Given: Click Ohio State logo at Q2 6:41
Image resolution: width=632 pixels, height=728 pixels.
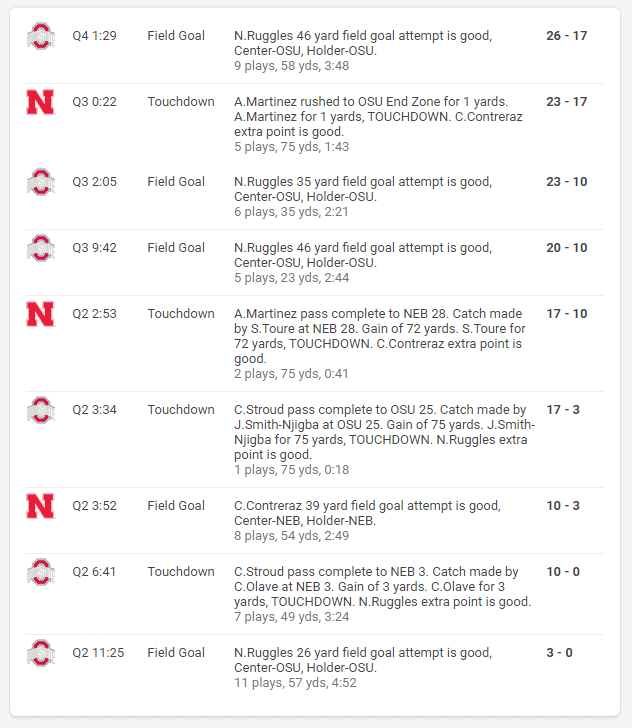Looking at the screenshot, I should pyautogui.click(x=41, y=572).
